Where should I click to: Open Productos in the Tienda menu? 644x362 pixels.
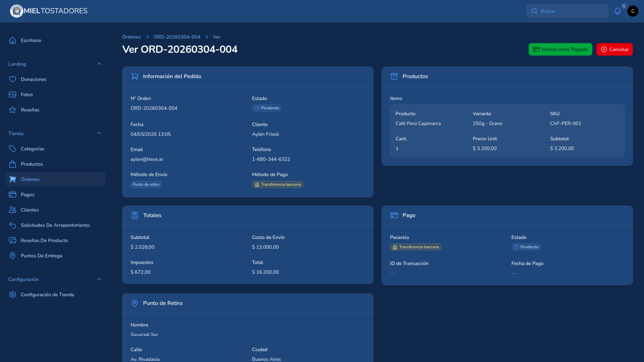[56, 164]
